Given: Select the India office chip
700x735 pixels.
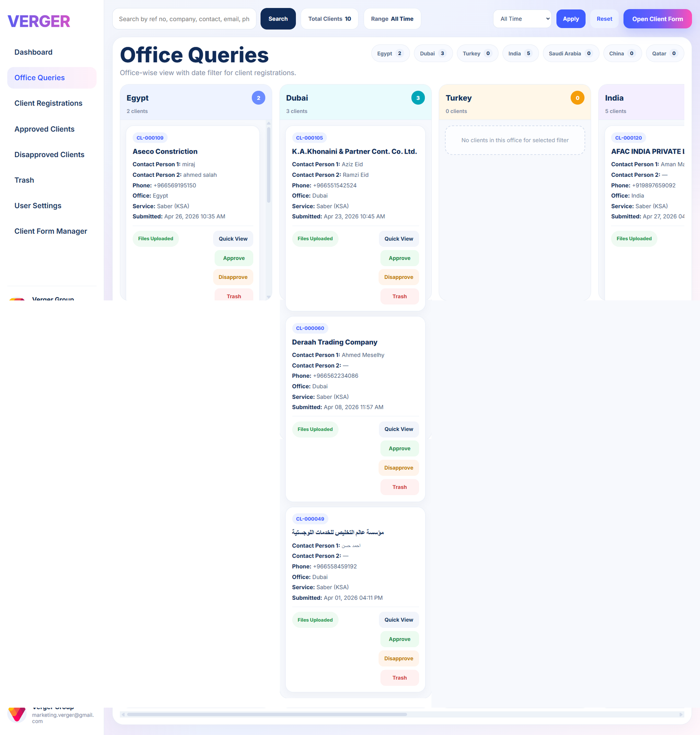Looking at the screenshot, I should coord(520,53).
